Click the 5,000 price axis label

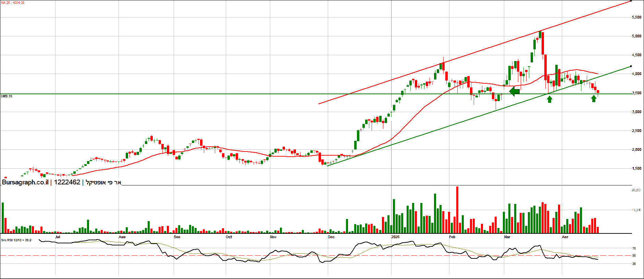636,36
